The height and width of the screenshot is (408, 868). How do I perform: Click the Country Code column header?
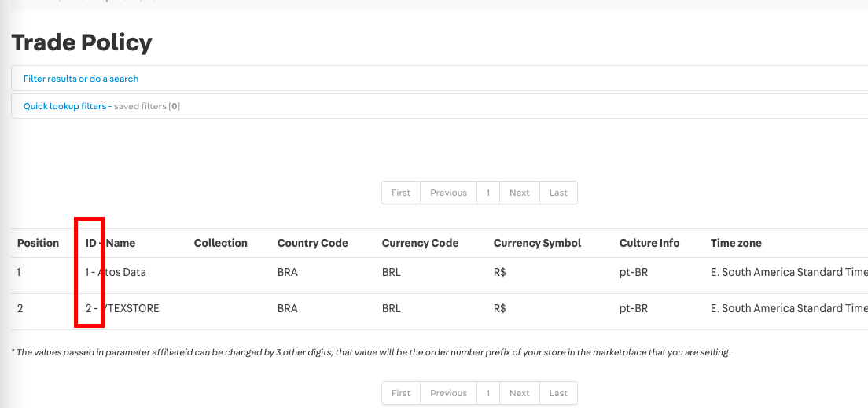coord(312,243)
